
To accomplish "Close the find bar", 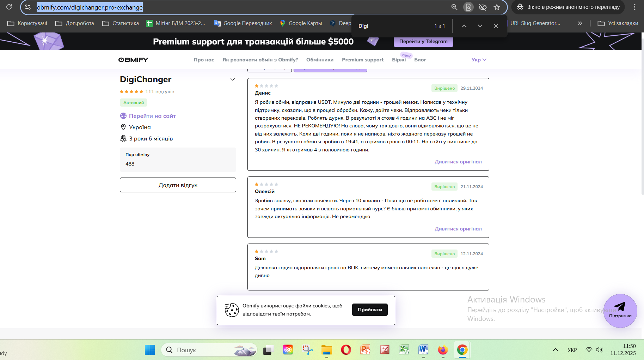I will (496, 26).
